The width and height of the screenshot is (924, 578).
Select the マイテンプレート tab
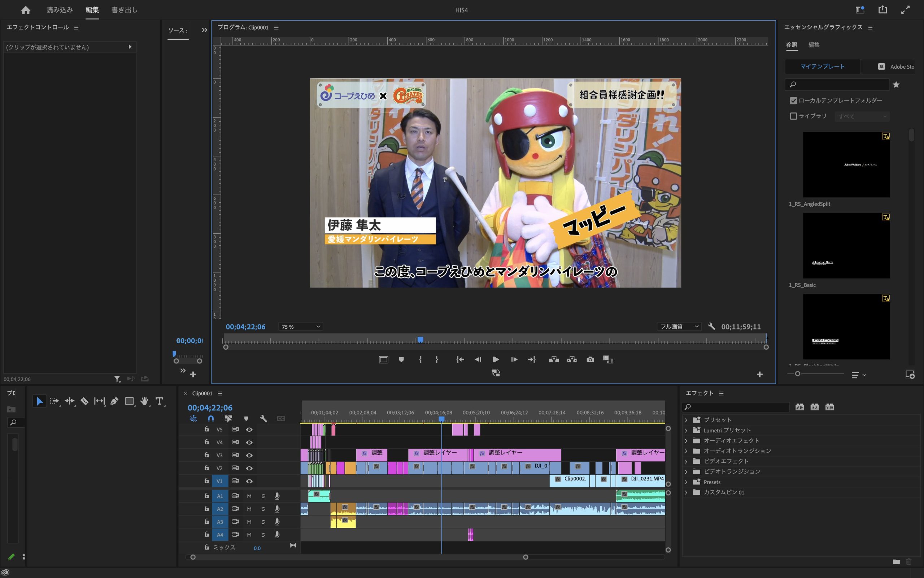[823, 66]
